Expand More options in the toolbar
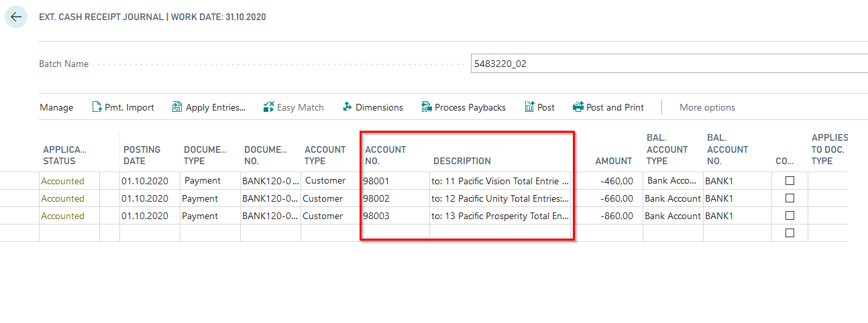The height and width of the screenshot is (323, 868). [707, 107]
